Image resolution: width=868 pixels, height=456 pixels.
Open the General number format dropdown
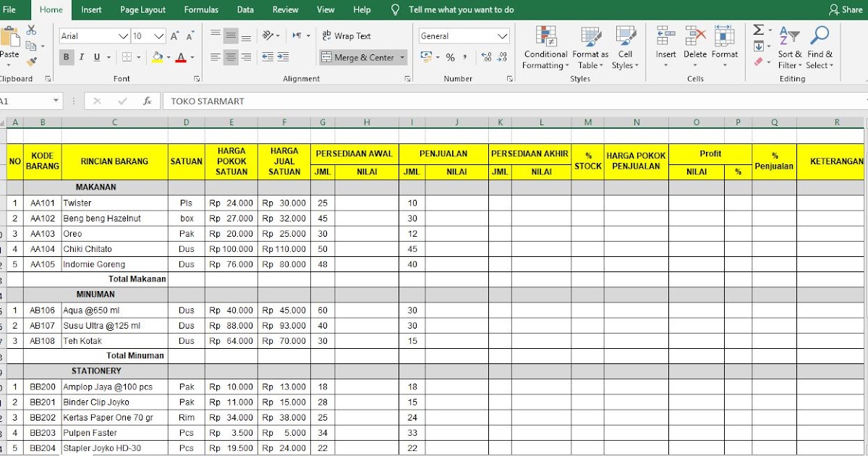(x=503, y=35)
